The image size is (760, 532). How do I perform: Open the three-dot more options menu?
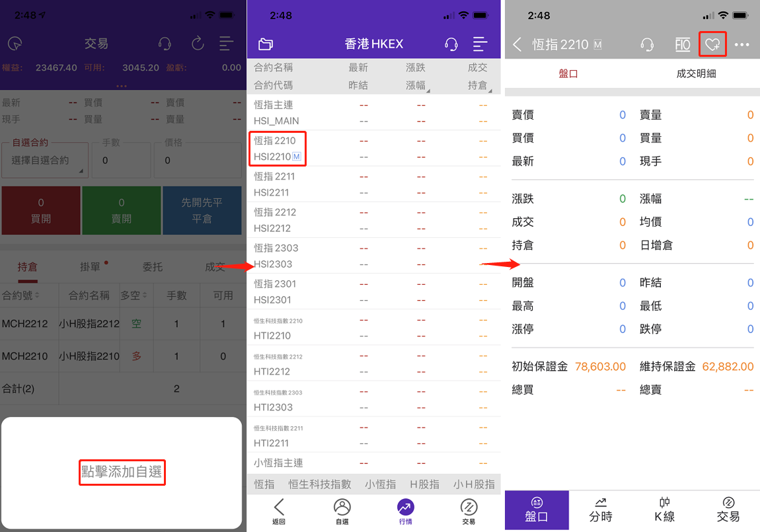click(741, 44)
